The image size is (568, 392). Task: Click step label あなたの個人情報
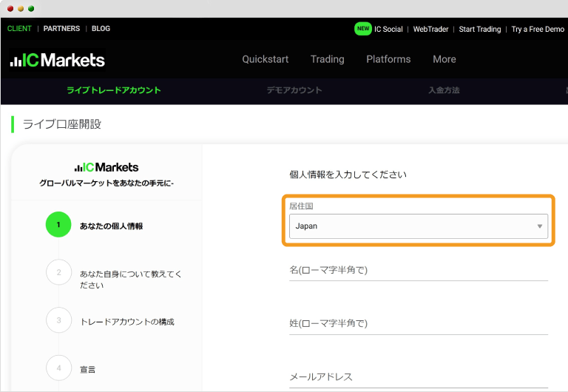click(111, 226)
